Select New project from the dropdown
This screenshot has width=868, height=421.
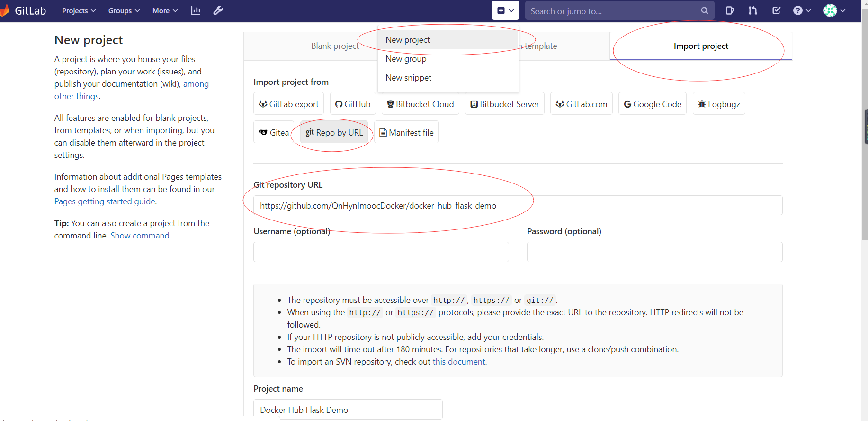click(x=448, y=40)
